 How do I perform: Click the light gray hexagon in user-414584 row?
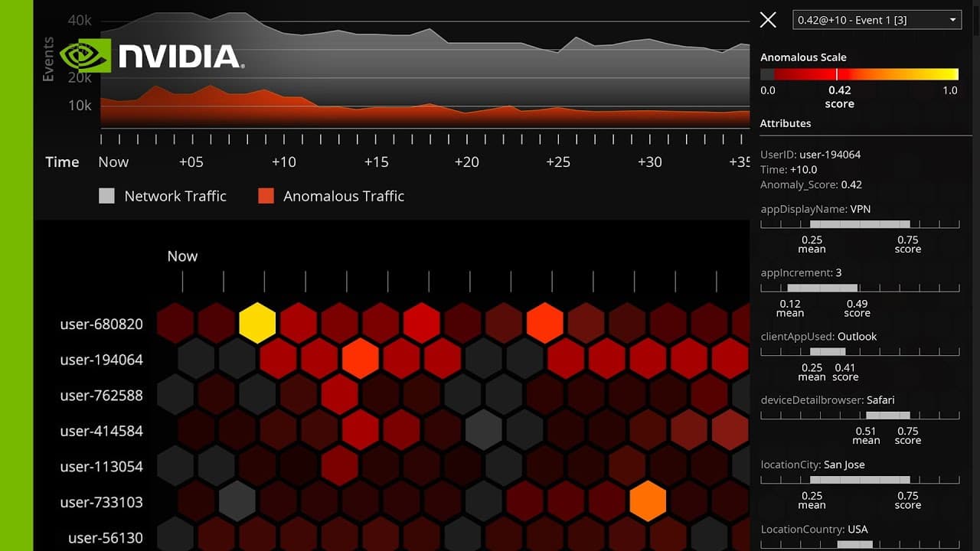click(483, 430)
